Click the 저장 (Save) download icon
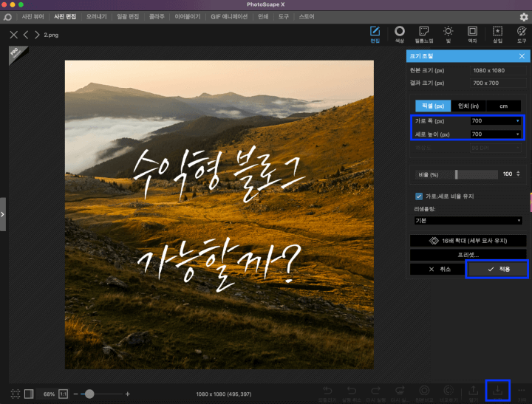The width and height of the screenshot is (532, 404). point(498,391)
